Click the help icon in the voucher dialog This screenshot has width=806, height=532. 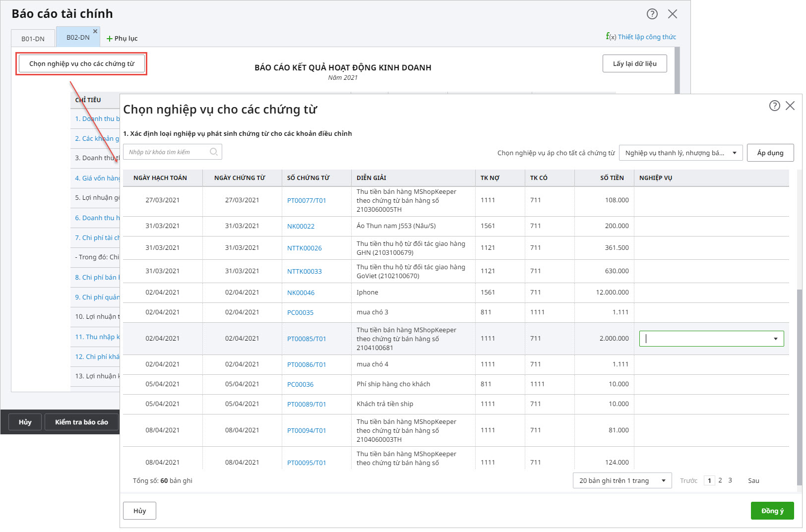click(x=774, y=106)
